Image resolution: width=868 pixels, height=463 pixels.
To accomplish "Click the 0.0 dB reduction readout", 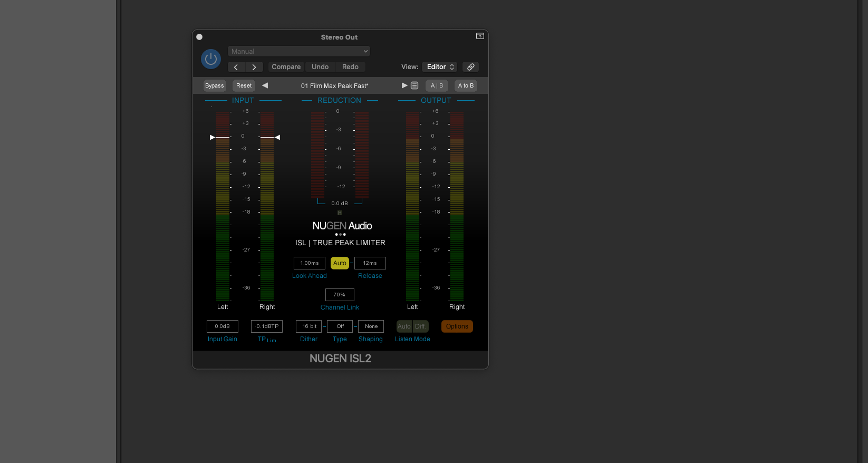I will pos(340,204).
